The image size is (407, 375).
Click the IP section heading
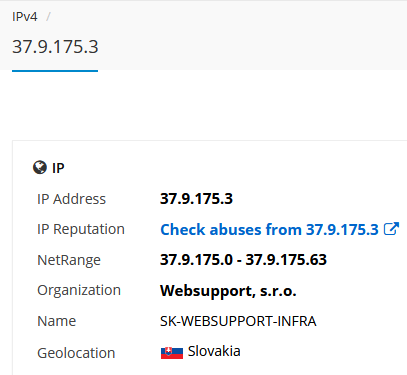58,168
